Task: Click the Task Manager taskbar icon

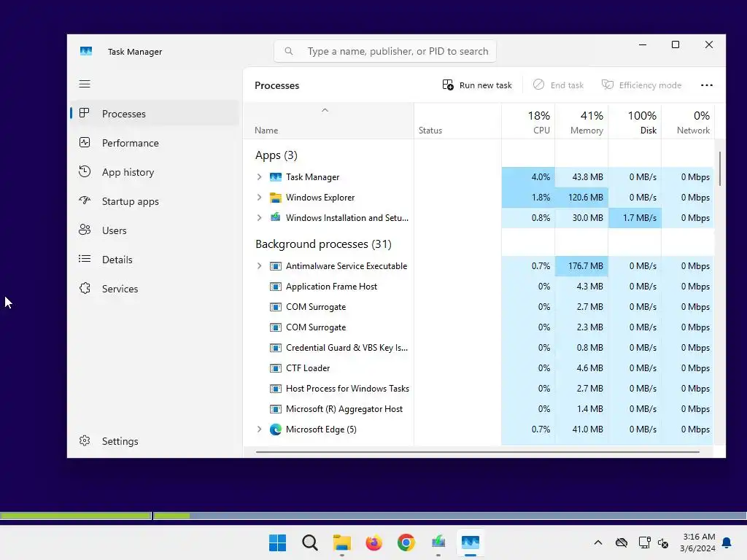Action: [x=471, y=542]
